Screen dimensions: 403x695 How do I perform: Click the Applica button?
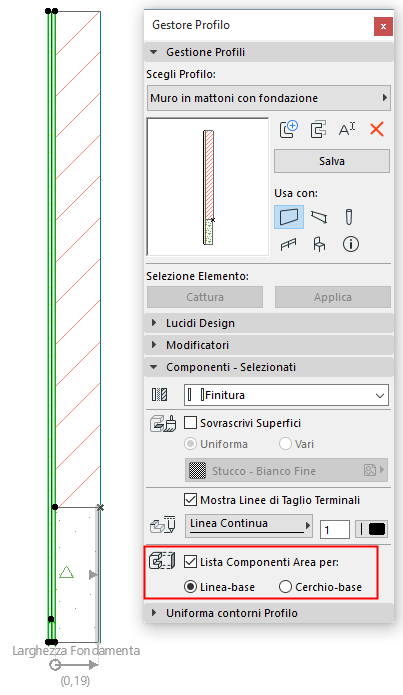333,297
